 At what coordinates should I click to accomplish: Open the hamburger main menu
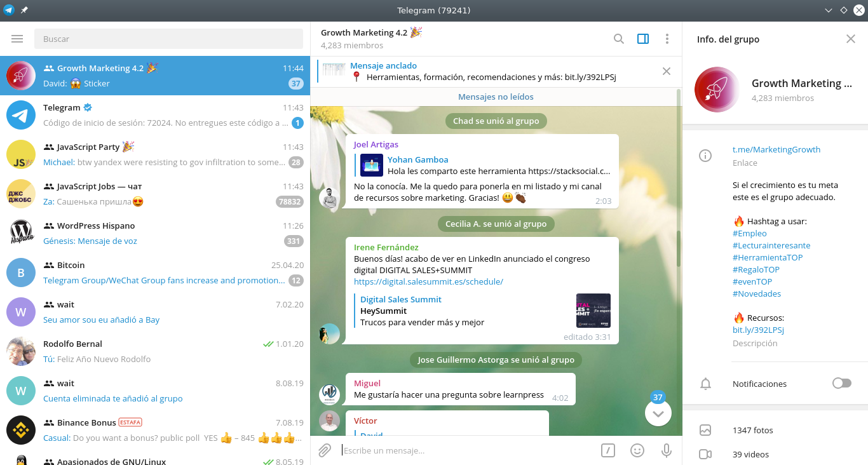(x=17, y=39)
